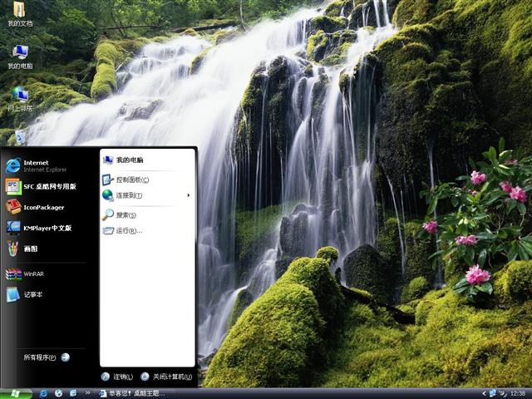Open WinRAR from the pinned programs list
This screenshot has width=532, height=399.
(32, 273)
